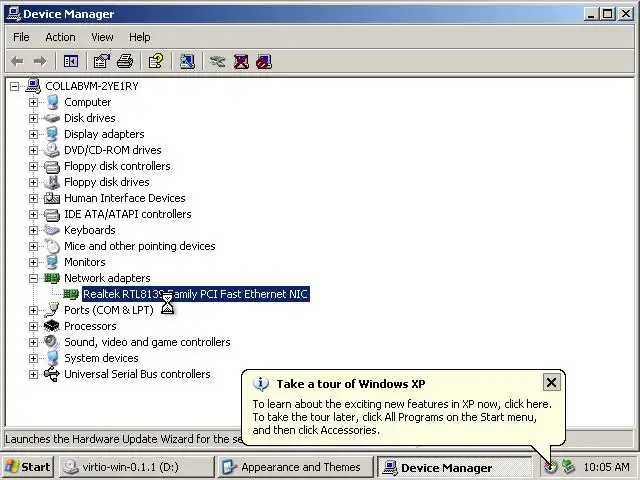
Task: Click the Update Driver toolbar icon
Action: coord(218,62)
